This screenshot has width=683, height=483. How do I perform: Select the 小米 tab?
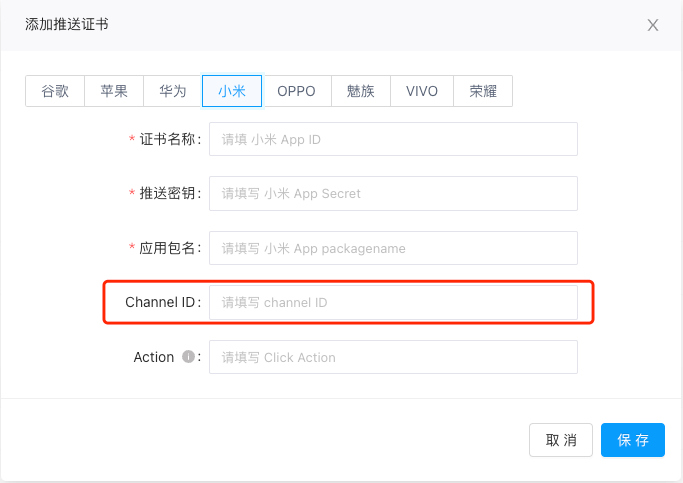pos(232,91)
